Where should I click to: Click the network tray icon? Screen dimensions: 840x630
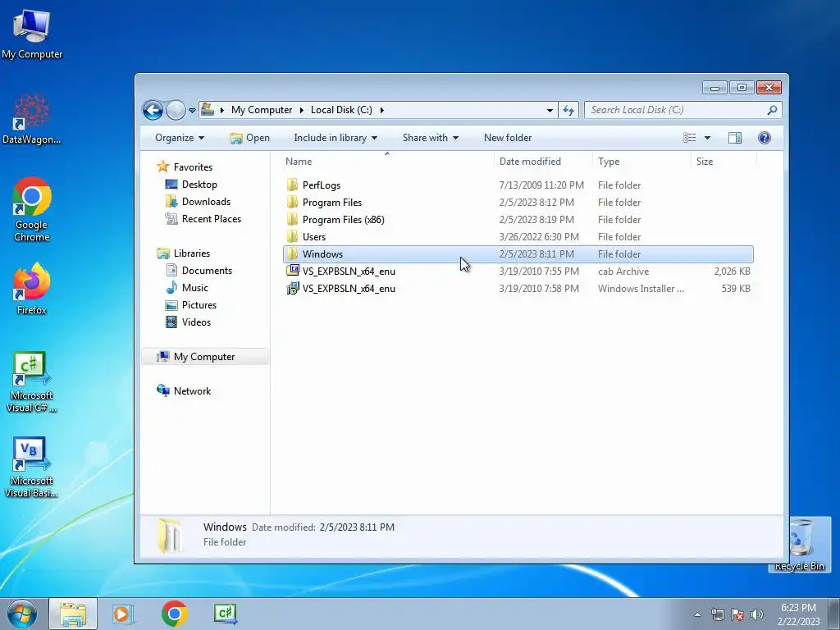coord(717,614)
